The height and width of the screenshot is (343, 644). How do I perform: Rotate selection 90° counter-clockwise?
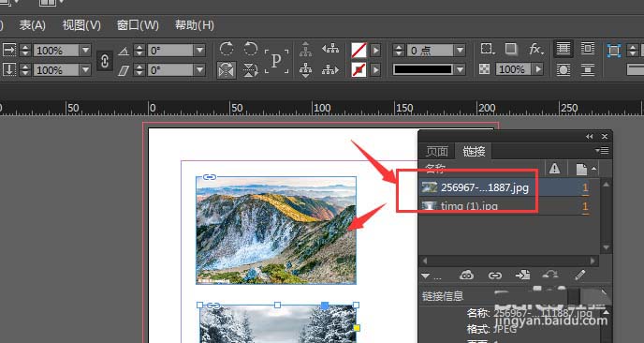250,50
